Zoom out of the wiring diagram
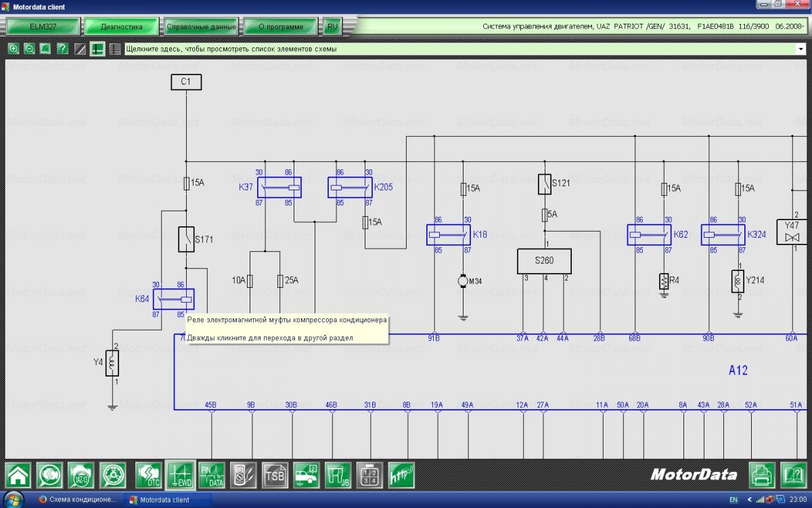 click(x=30, y=49)
